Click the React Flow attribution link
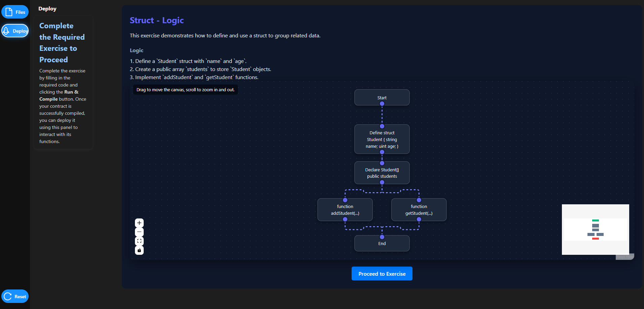This screenshot has height=309, width=644. coord(625,257)
